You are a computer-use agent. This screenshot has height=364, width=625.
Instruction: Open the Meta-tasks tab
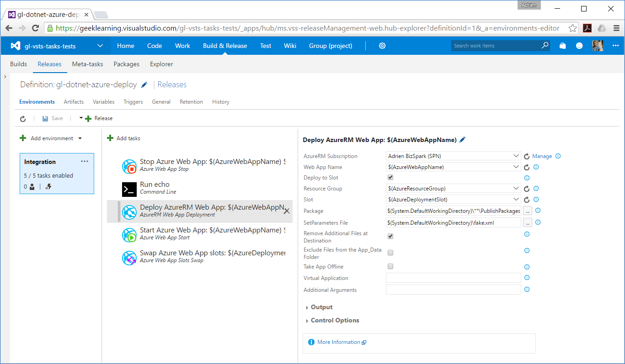coord(88,64)
